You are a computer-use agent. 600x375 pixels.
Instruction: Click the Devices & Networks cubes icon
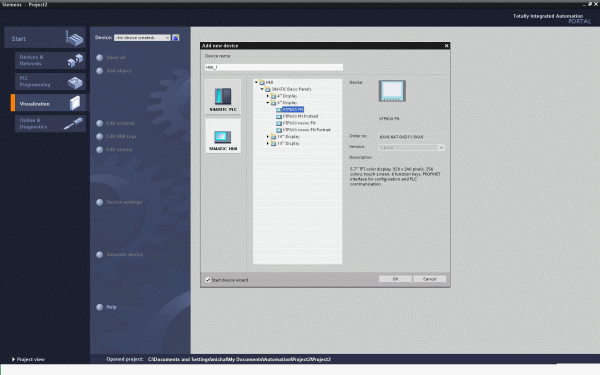[x=75, y=60]
